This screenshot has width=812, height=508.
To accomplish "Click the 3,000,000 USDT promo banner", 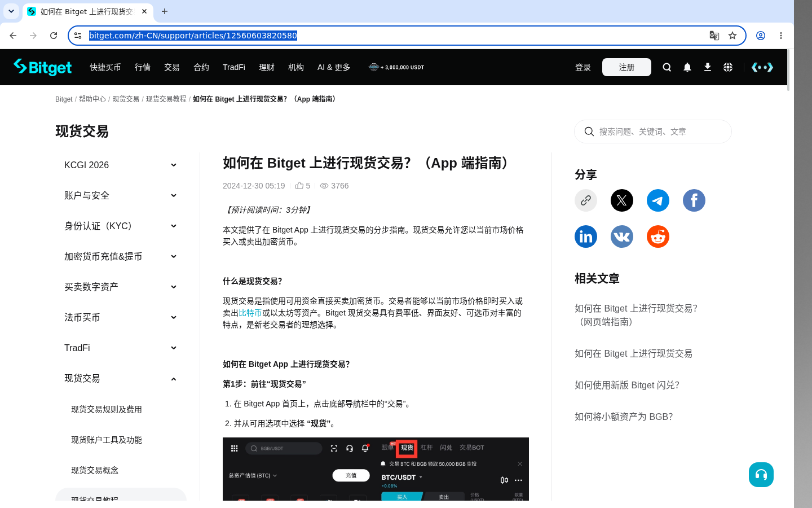I will pyautogui.click(x=396, y=67).
